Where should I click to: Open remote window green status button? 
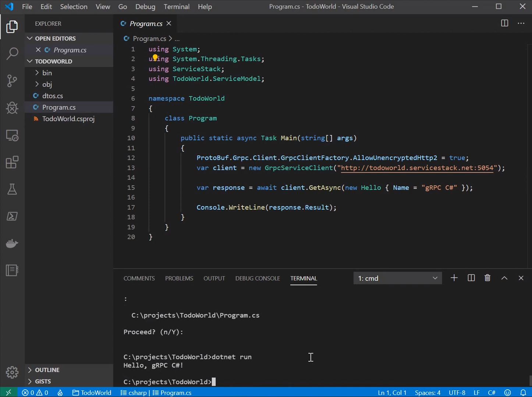tap(8, 393)
